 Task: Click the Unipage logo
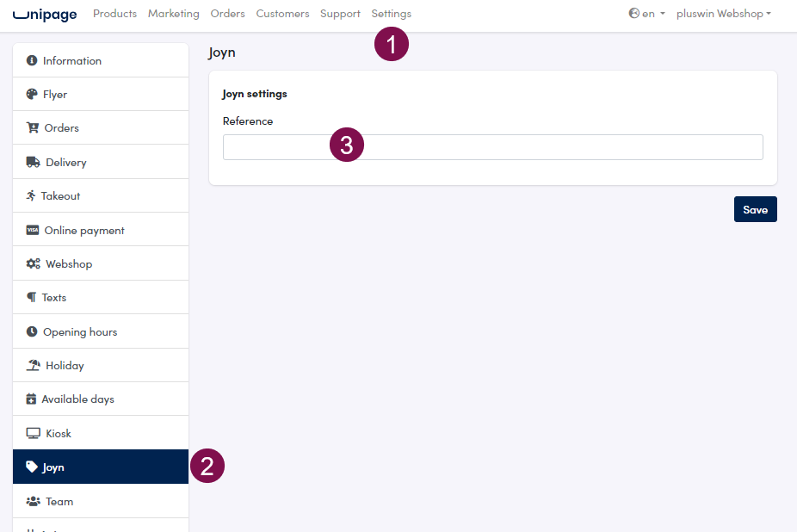[45, 15]
